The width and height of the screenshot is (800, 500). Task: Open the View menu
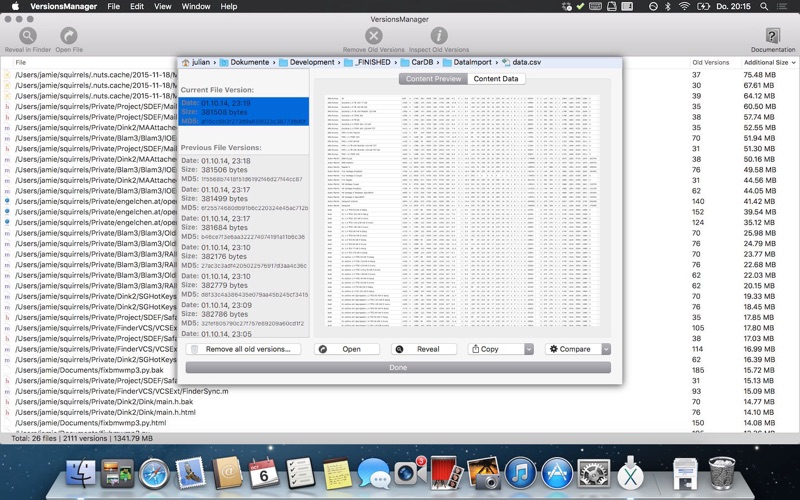163,7
